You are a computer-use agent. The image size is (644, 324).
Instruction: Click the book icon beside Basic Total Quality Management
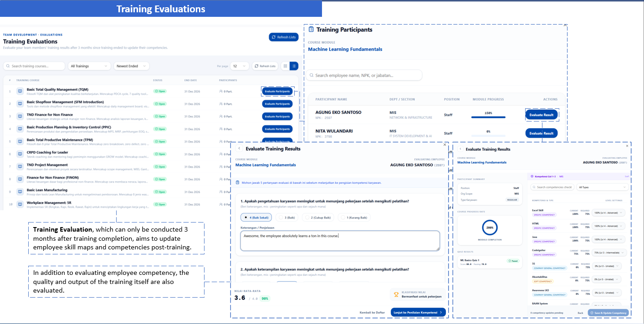20,91
